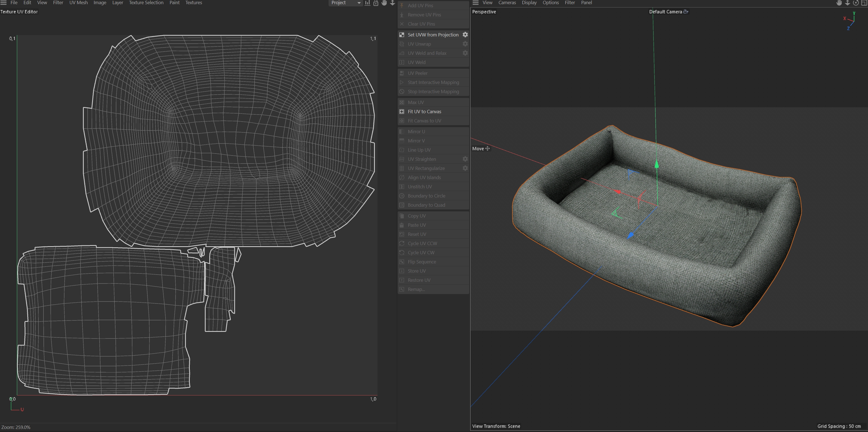Click the viewport orbit rotate icon

[x=856, y=3]
